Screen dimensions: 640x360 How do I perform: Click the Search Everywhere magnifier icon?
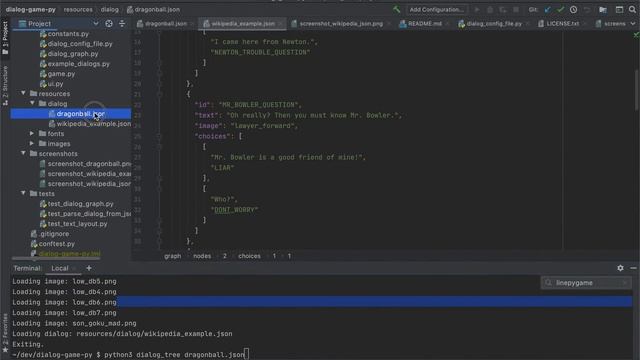tap(632, 9)
